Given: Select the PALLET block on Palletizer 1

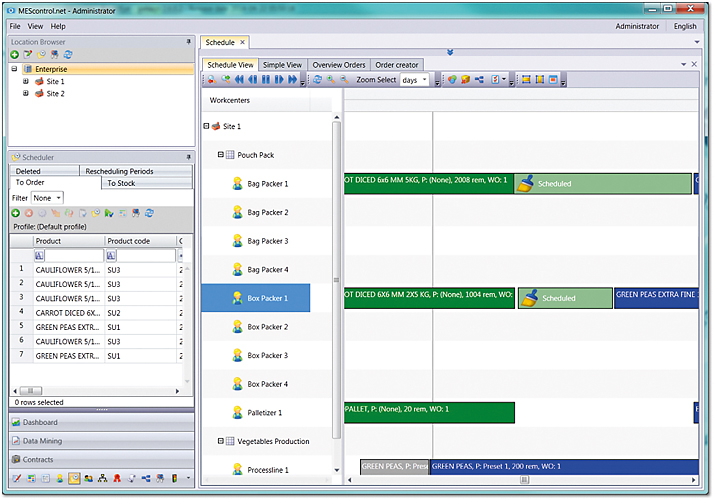Looking at the screenshot, I should (x=429, y=413).
